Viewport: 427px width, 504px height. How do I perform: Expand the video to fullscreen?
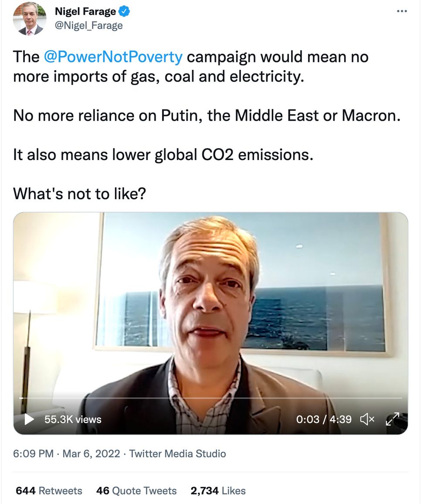coord(392,419)
